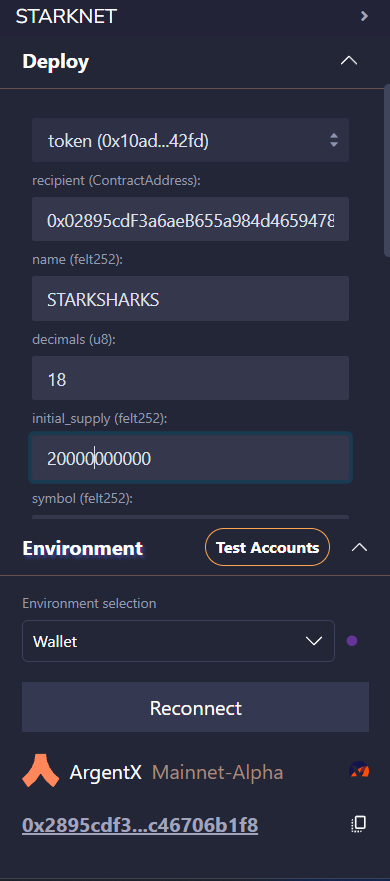Collapse the Deploy section
This screenshot has height=881, width=390.
(x=349, y=61)
